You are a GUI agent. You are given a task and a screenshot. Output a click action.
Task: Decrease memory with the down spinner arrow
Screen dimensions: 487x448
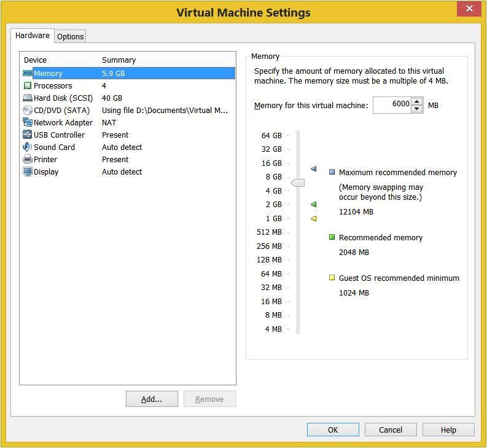point(417,109)
